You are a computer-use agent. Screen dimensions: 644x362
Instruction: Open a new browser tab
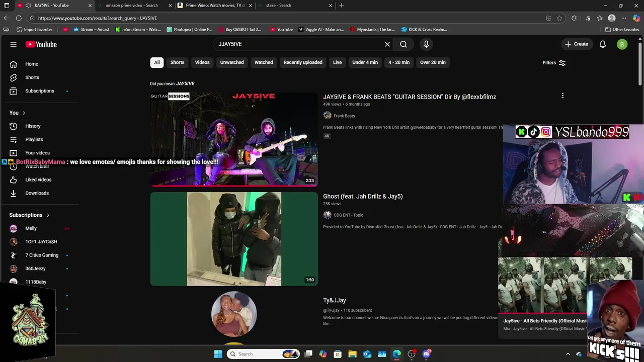tap(342, 6)
